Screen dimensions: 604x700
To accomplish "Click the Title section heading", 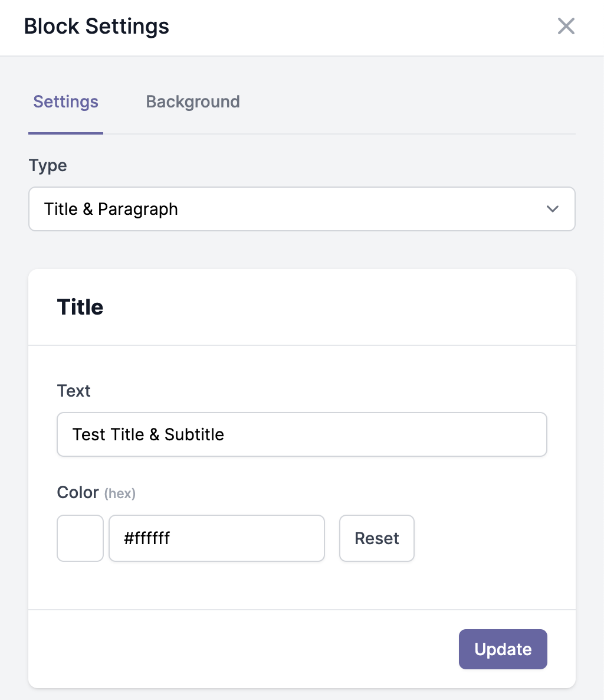I will click(x=80, y=307).
